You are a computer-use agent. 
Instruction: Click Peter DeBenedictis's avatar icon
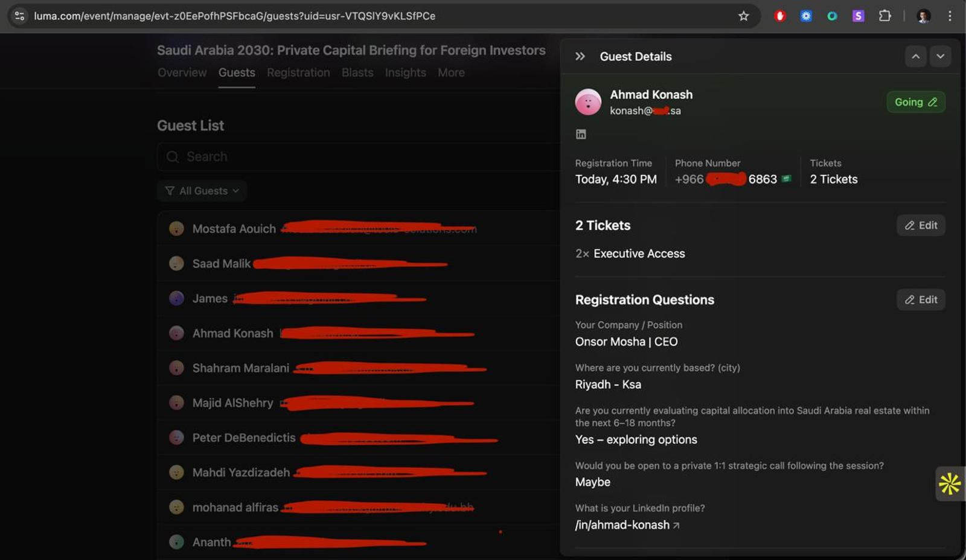(x=176, y=437)
